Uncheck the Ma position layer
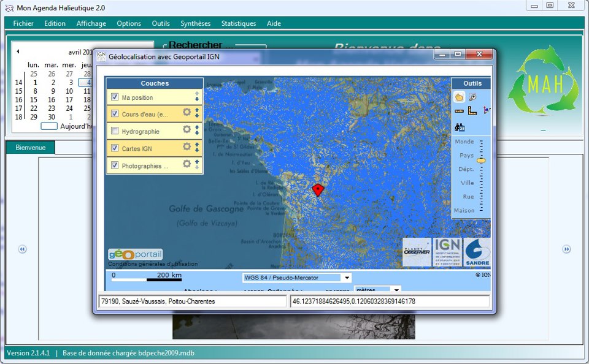Image resolution: width=589 pixels, height=364 pixels. (x=115, y=97)
